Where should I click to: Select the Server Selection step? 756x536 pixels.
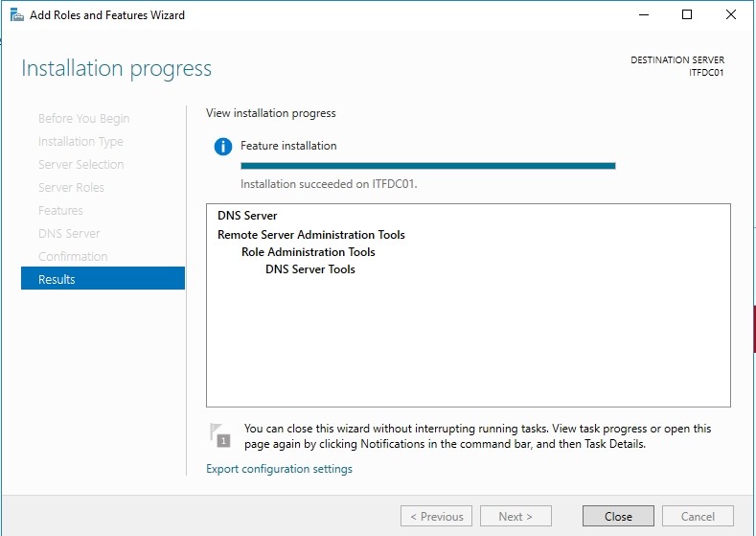(x=81, y=165)
